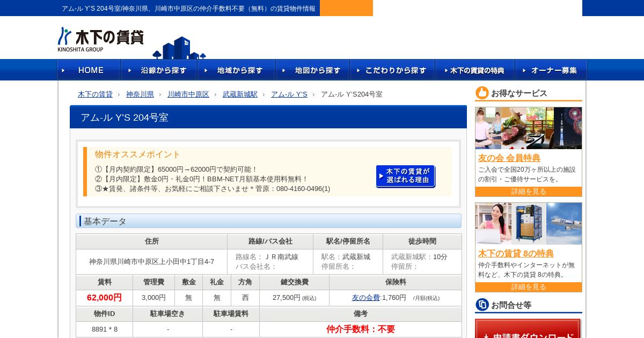Click the property ID 8891＊8 cell
The height and width of the screenshot is (338, 644).
pyautogui.click(x=105, y=329)
